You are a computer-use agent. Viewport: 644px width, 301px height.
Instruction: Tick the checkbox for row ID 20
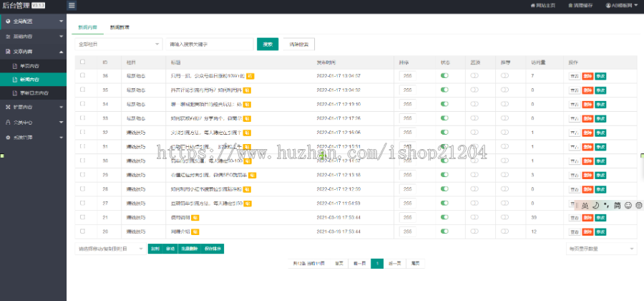(82, 231)
